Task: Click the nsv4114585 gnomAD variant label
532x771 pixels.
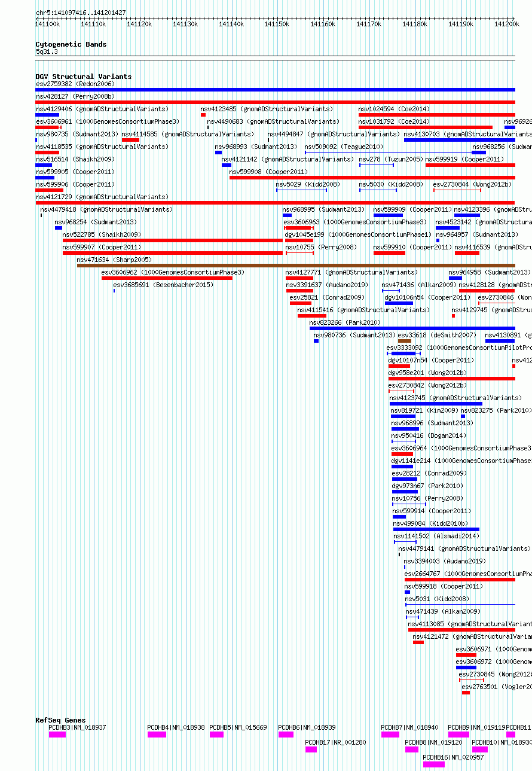Action: (x=188, y=134)
